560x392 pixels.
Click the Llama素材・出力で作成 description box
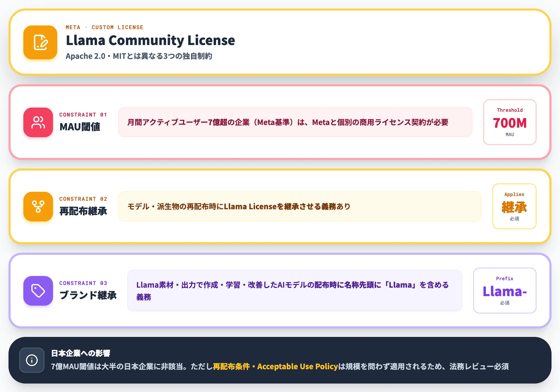pyautogui.click(x=295, y=291)
